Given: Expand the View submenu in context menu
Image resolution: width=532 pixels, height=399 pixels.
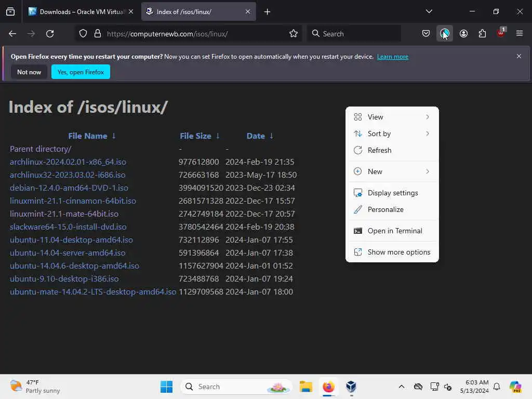Looking at the screenshot, I should (x=392, y=117).
